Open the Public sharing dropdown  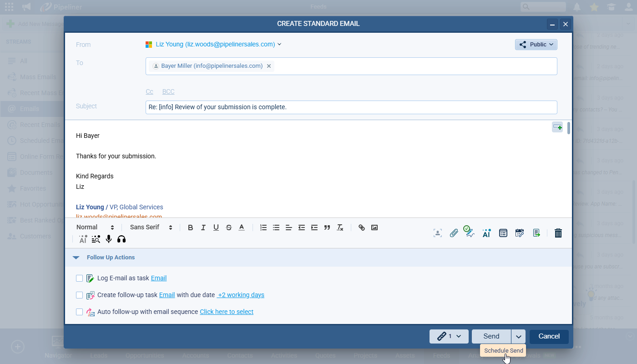pyautogui.click(x=536, y=45)
